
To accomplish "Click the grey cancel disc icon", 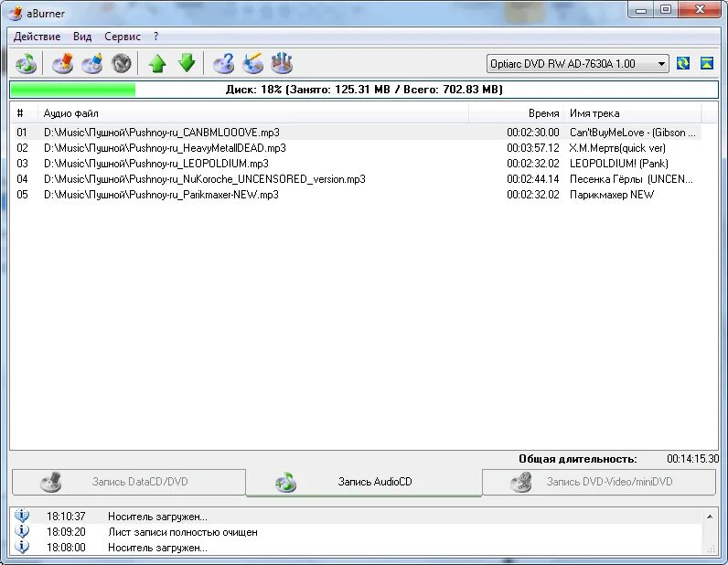I will click(121, 63).
